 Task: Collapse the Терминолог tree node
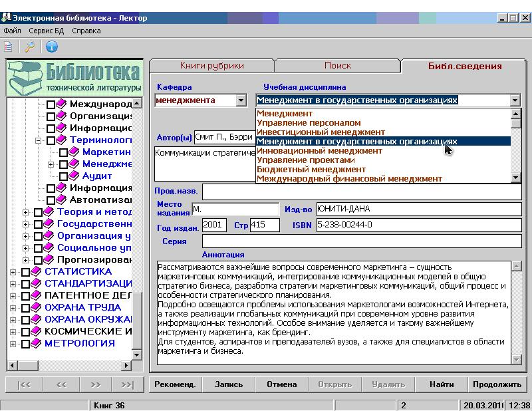[39, 140]
